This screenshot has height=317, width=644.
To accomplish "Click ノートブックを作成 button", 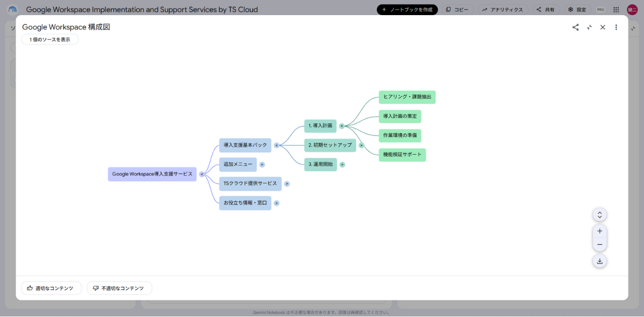I will pos(408,10).
